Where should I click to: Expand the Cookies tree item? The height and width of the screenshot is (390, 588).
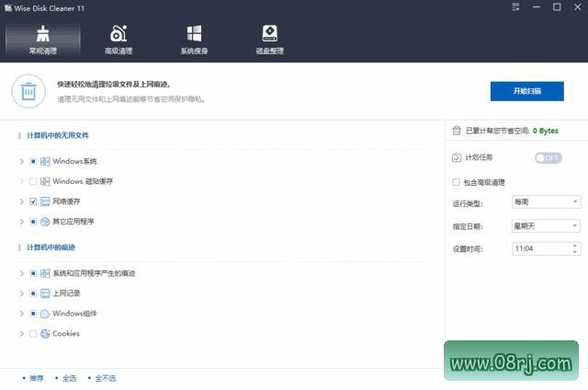pyautogui.click(x=21, y=333)
